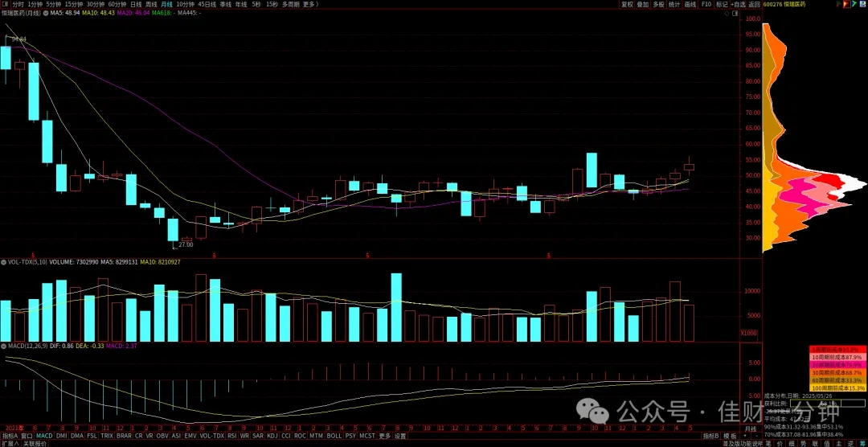Viewport: 868px width, 447px height.
Task: Click the red highlighted icon beside stock name
Action: 848,4
